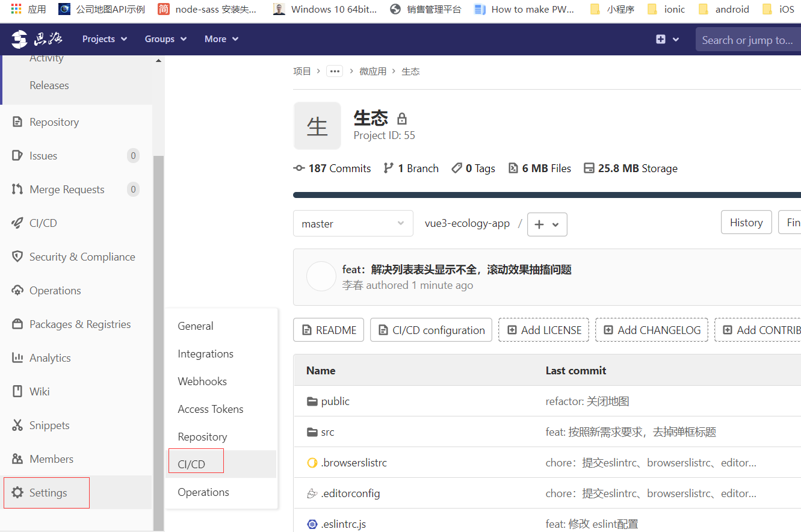
Task: Expand the breadcrumb ellipsis button
Action: point(335,72)
